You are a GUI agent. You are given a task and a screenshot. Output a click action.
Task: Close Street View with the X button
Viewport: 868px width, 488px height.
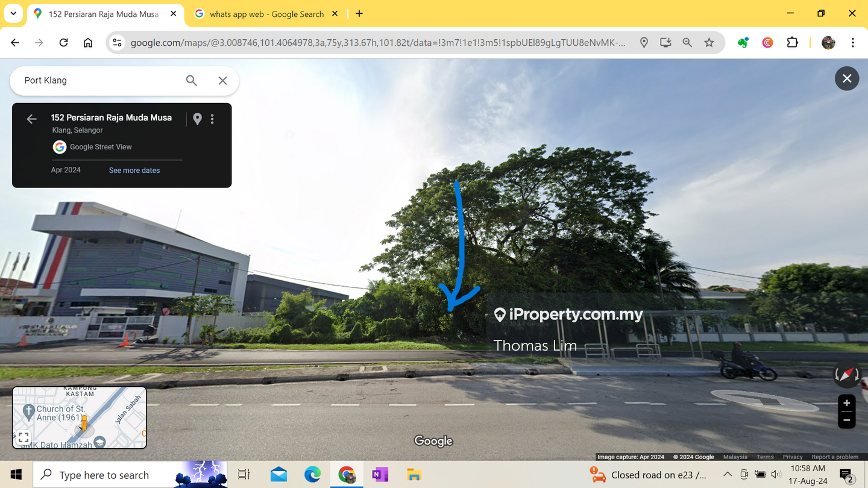(x=846, y=78)
